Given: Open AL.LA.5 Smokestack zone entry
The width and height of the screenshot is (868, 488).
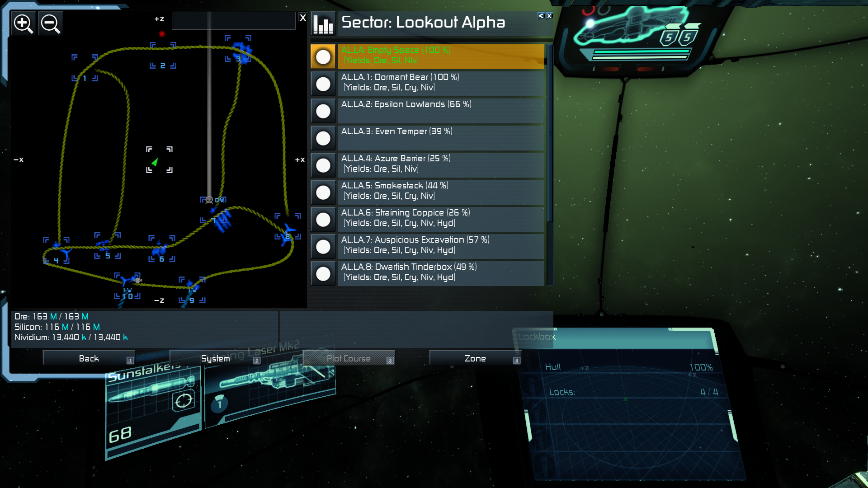Looking at the screenshot, I should click(441, 192).
